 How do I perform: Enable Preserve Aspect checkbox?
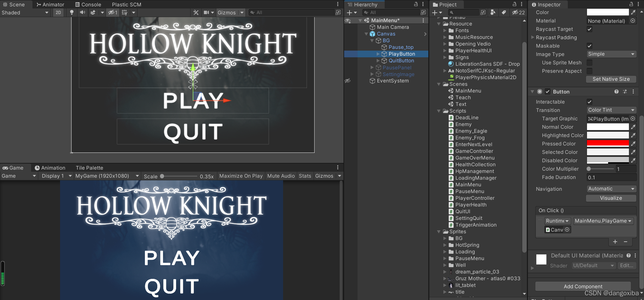(x=589, y=71)
